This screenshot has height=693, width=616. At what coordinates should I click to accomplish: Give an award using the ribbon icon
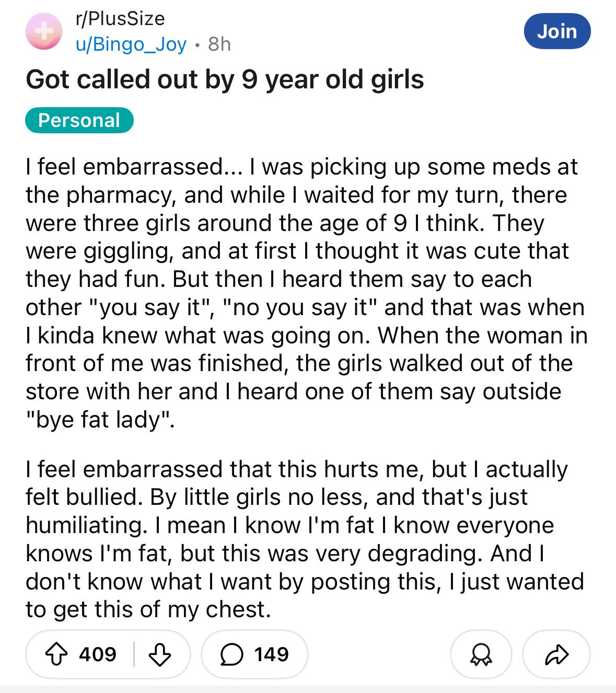tap(481, 654)
